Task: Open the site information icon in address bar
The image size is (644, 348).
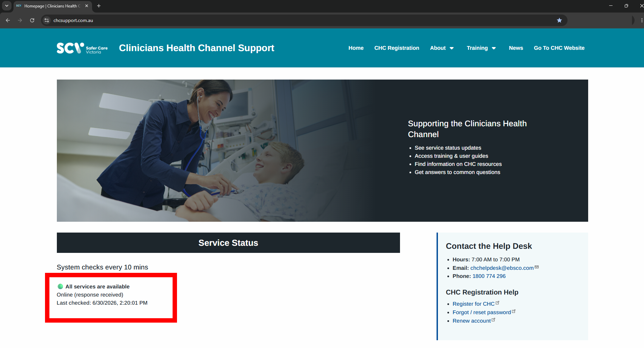Action: pyautogui.click(x=47, y=20)
